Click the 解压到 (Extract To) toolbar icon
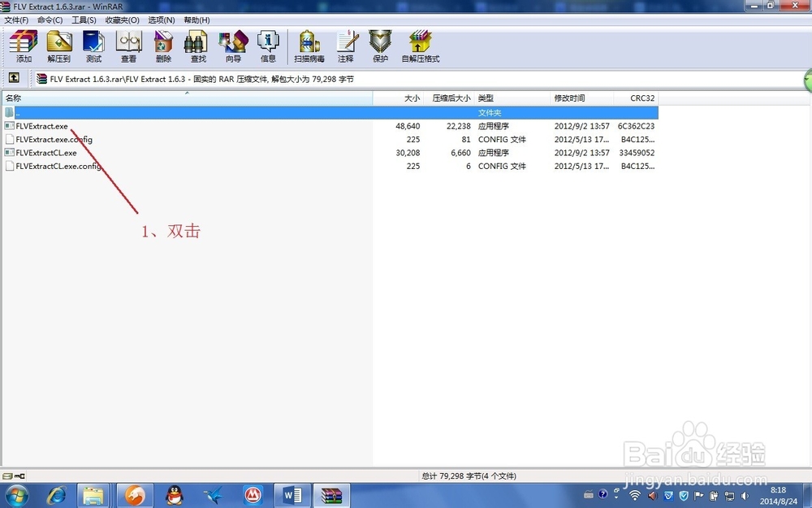Image resolution: width=812 pixels, height=508 pixels. (59, 46)
